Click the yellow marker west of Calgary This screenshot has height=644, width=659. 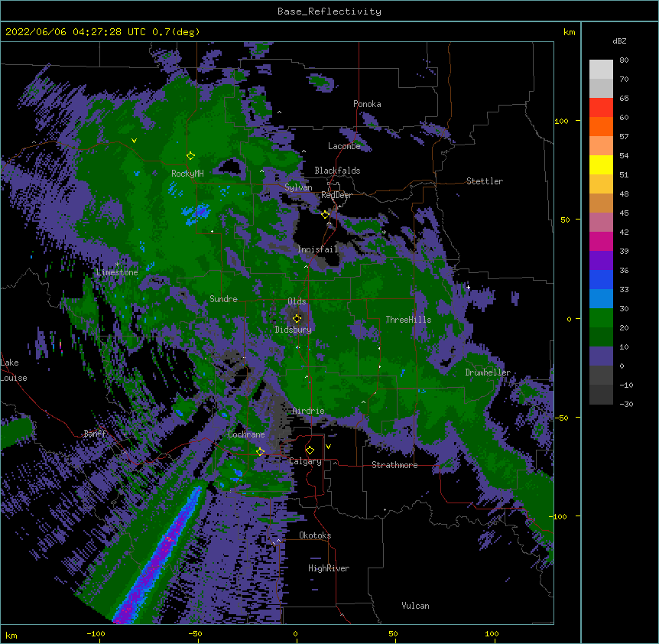pos(260,452)
